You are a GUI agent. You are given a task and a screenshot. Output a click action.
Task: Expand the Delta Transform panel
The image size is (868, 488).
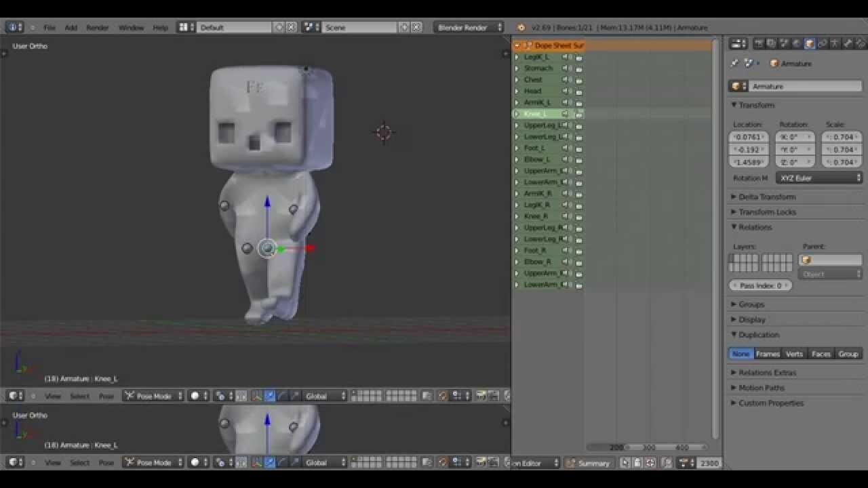coord(766,197)
